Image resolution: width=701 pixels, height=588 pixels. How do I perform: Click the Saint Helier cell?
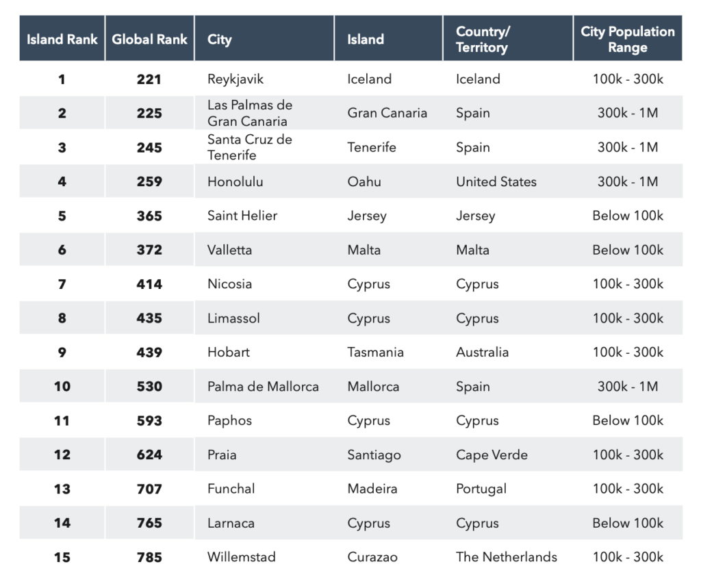(242, 216)
